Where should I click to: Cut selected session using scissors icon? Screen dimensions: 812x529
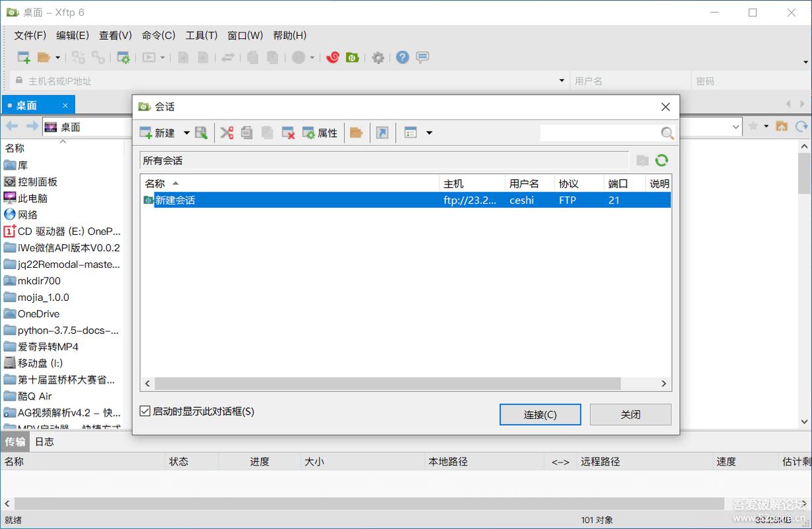(228, 132)
